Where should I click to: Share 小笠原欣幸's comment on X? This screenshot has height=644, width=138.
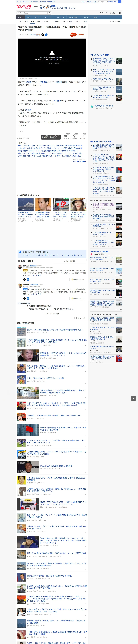[x=24, y=298]
